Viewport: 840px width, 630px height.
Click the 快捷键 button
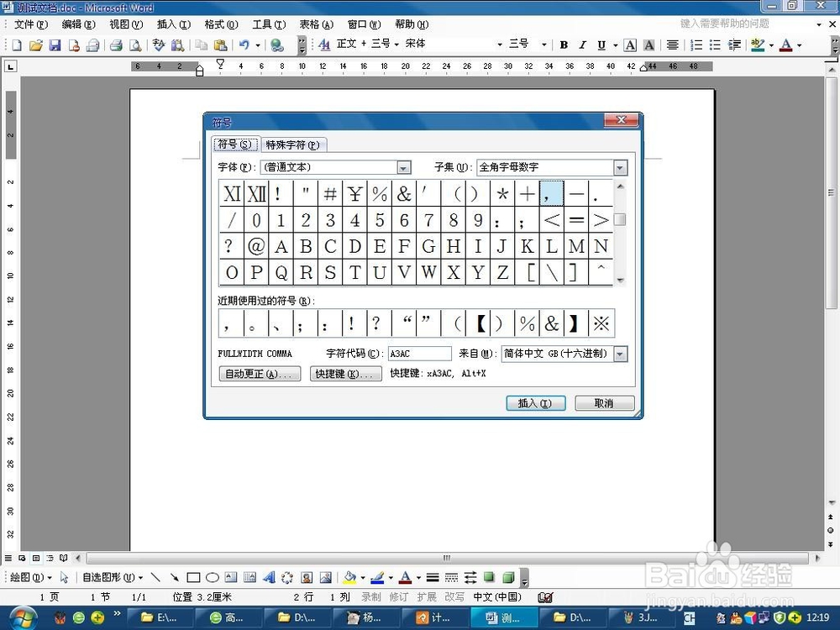(345, 374)
